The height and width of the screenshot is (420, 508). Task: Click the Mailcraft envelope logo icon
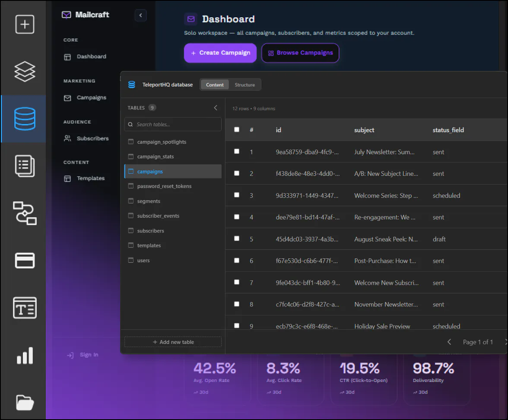point(66,15)
